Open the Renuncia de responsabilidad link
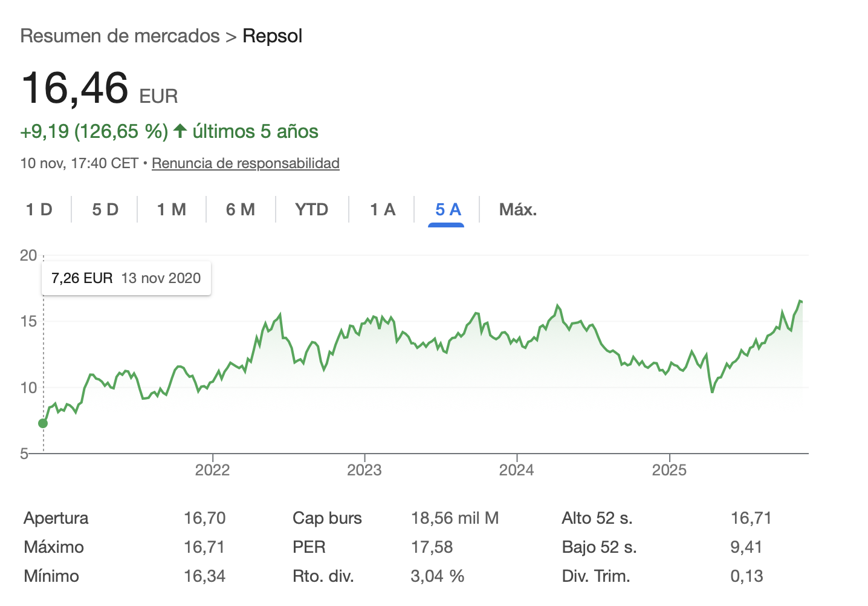The width and height of the screenshot is (868, 606). 245,163
